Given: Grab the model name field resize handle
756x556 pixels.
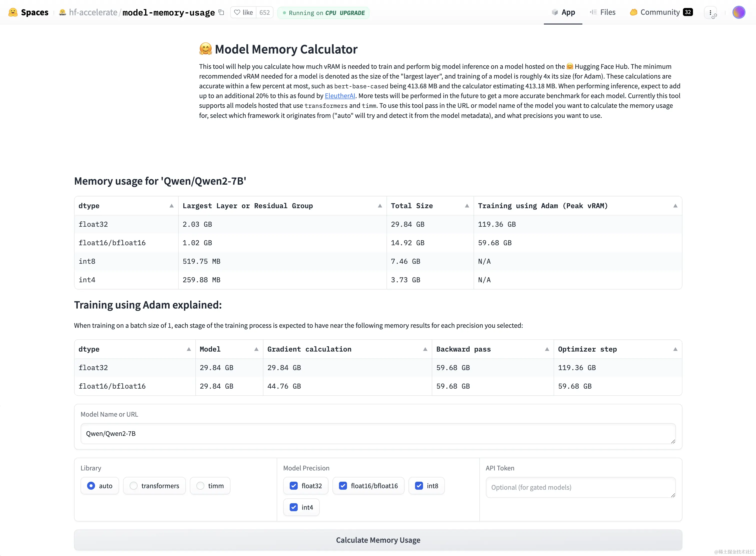Looking at the screenshot, I should click(x=673, y=441).
